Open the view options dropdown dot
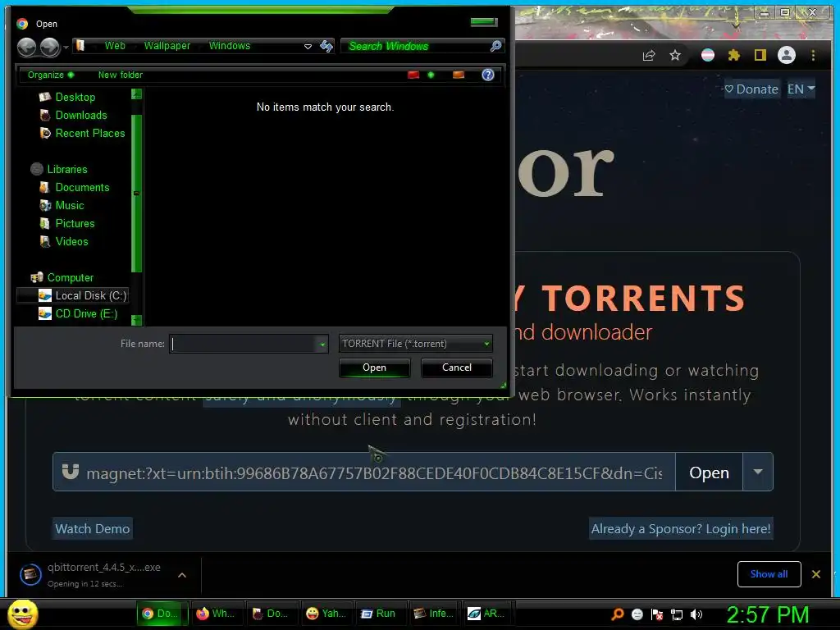The image size is (840, 630). click(431, 75)
